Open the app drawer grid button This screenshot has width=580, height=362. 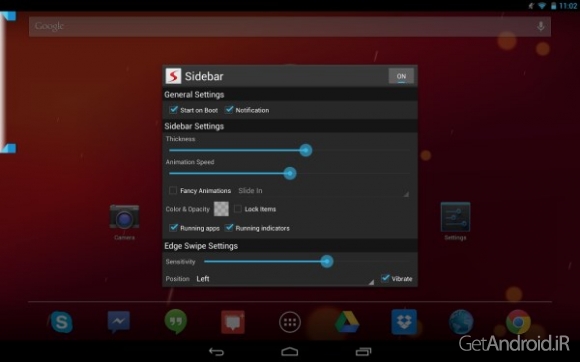point(290,322)
